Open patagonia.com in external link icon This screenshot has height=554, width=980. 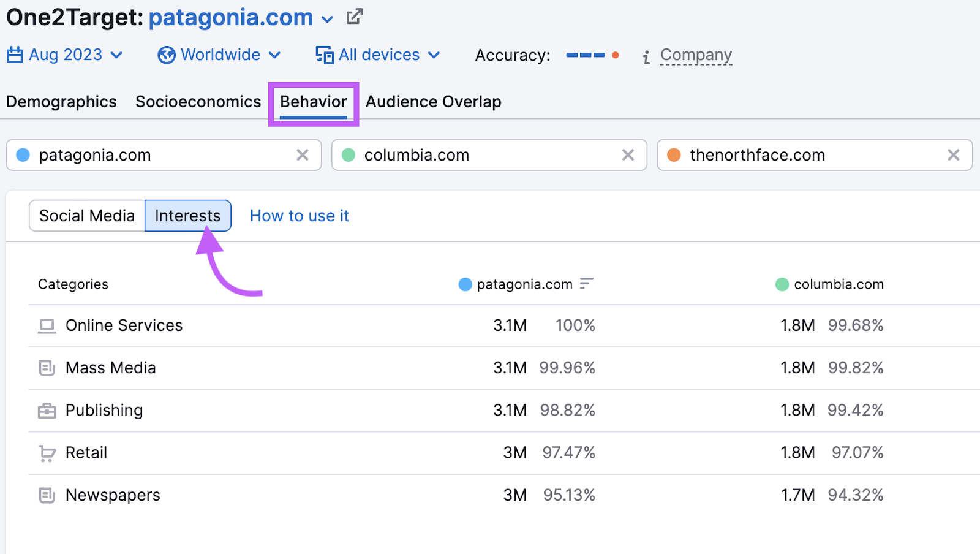[355, 17]
